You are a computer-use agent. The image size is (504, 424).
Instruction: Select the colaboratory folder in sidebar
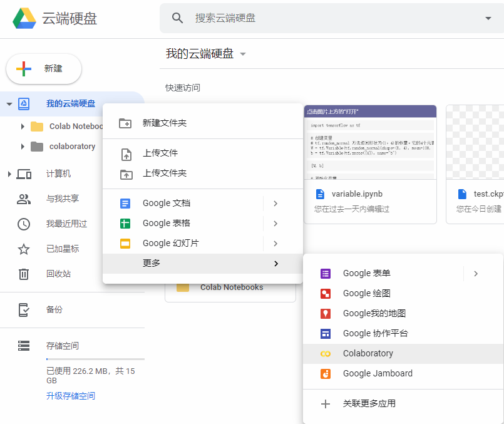point(73,147)
